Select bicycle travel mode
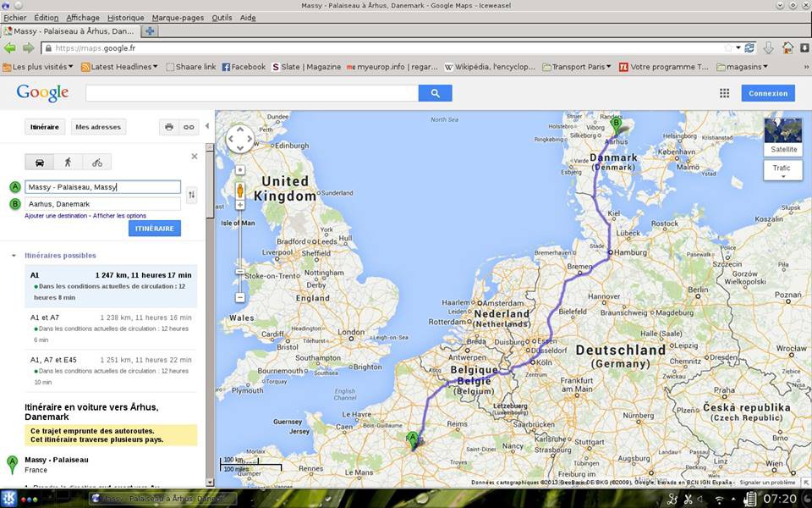Screen dimensions: 812x508 coord(96,163)
